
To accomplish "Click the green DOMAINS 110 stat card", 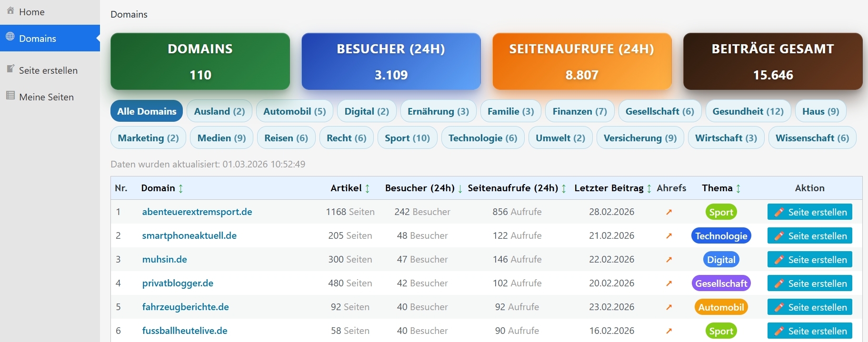I will point(200,61).
